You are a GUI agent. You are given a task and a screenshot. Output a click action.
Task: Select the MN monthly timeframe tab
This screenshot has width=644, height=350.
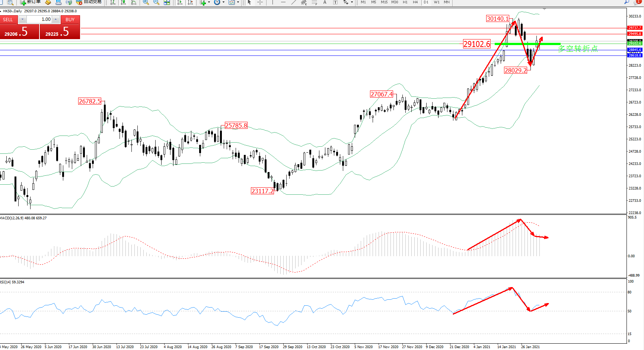pyautogui.click(x=447, y=2)
